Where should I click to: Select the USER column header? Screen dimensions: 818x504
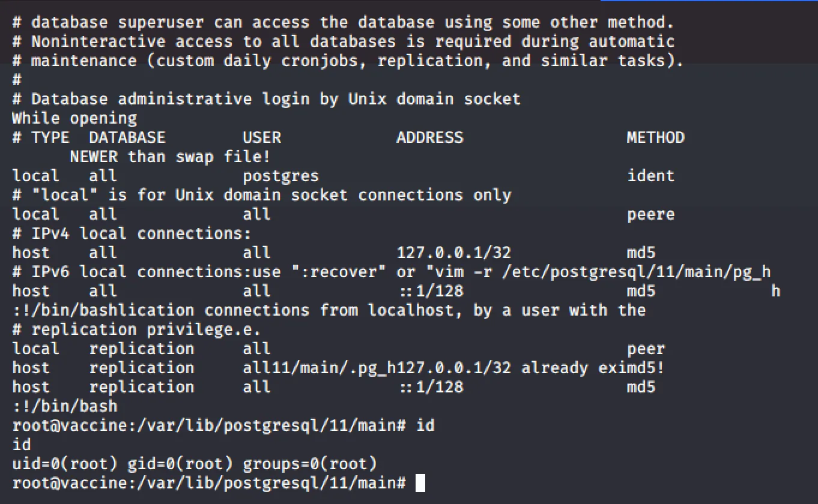[x=262, y=137]
